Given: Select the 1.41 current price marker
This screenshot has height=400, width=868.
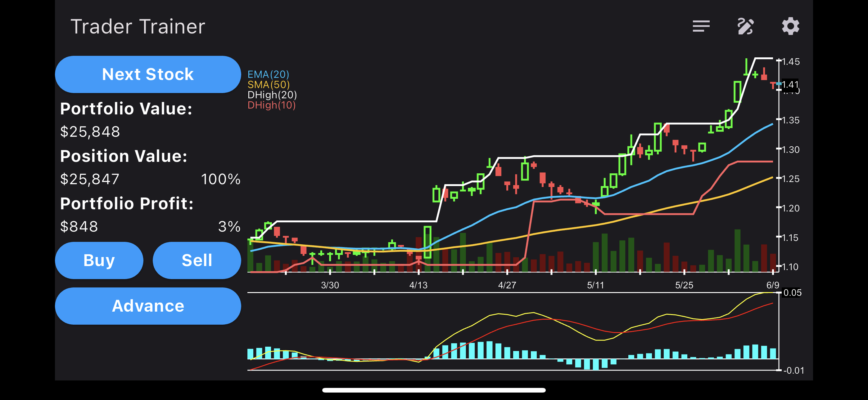Looking at the screenshot, I should 789,84.
